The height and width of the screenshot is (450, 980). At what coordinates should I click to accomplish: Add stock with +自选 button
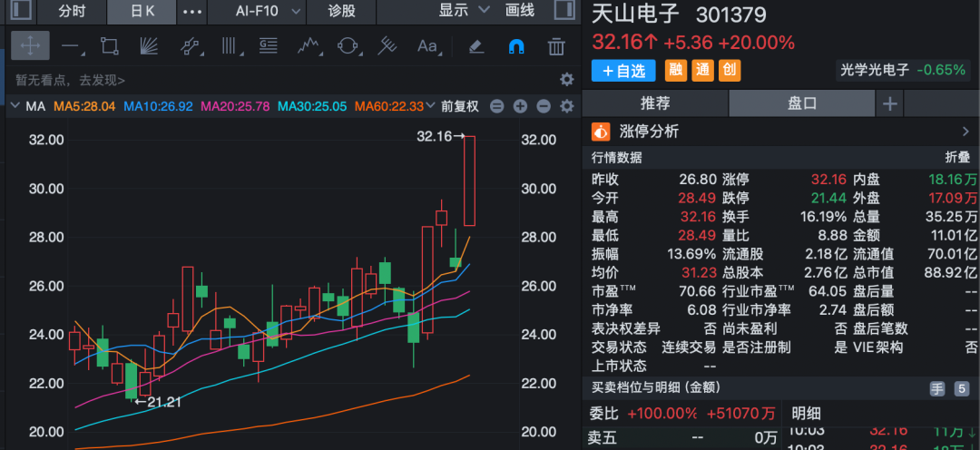(623, 71)
